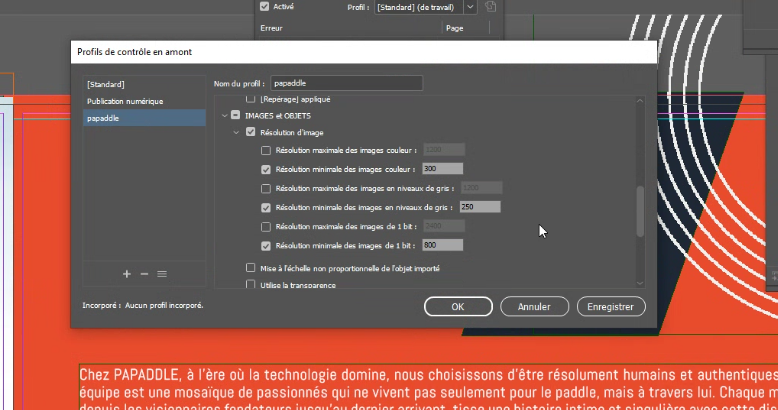The width and height of the screenshot is (778, 410).
Task: Click Enregistrer to save the profile
Action: coord(610,306)
